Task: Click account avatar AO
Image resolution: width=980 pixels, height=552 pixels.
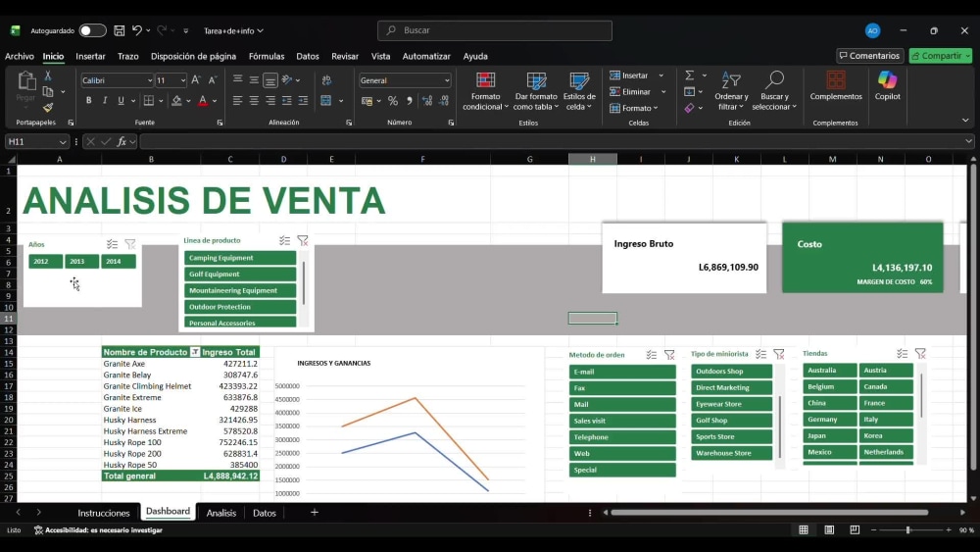Action: pyautogui.click(x=872, y=30)
